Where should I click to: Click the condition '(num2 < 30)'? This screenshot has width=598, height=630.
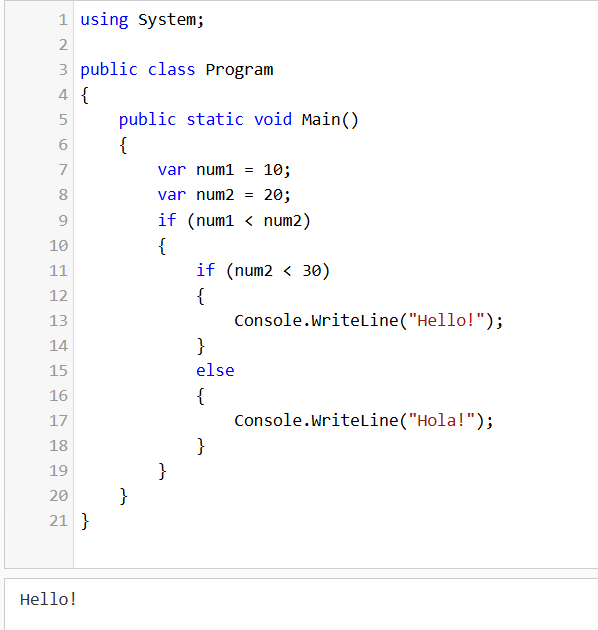[278, 271]
